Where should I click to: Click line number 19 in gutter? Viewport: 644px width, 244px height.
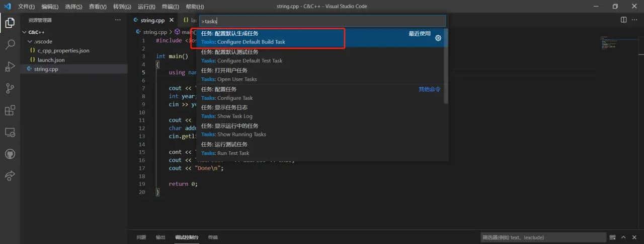tap(142, 184)
